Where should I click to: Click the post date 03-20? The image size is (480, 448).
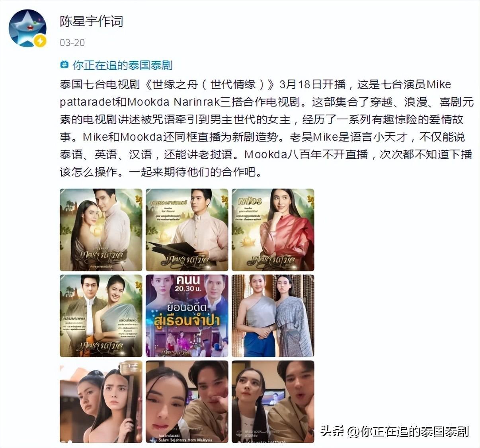pyautogui.click(x=72, y=43)
